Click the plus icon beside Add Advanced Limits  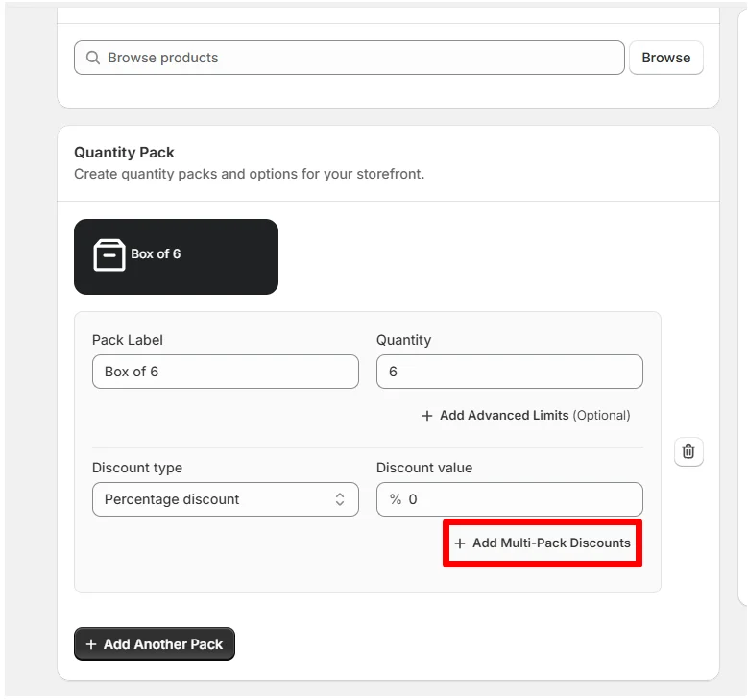tap(427, 416)
